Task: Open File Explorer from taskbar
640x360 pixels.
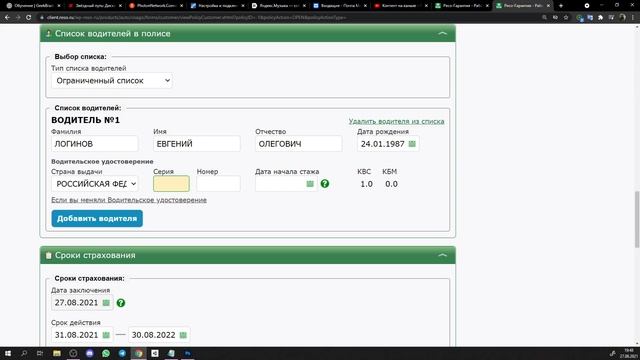Action: [57, 353]
